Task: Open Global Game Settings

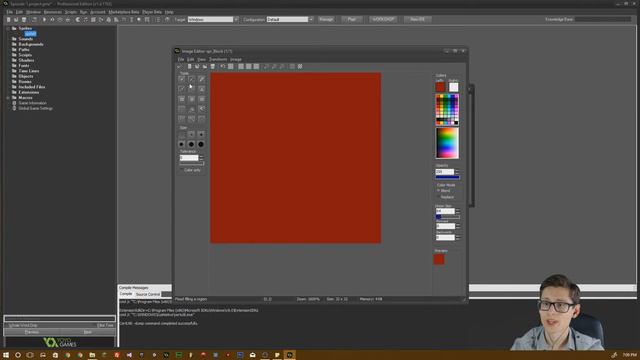Action: pos(35,108)
